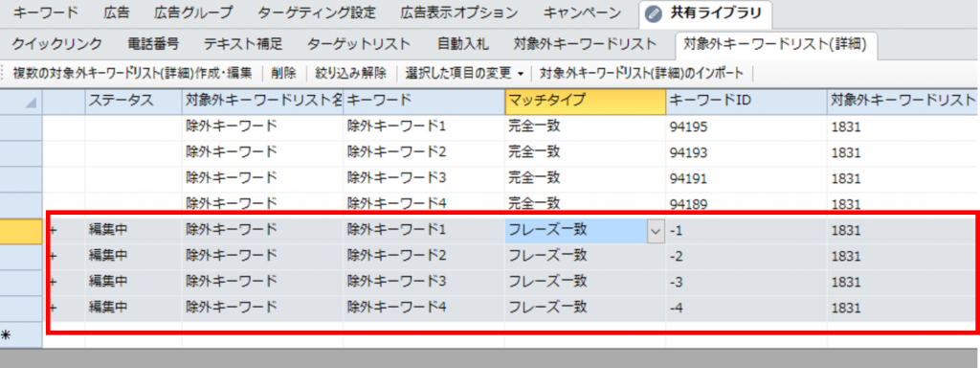Click the 完全一致 cell for ID 94195

[585, 127]
